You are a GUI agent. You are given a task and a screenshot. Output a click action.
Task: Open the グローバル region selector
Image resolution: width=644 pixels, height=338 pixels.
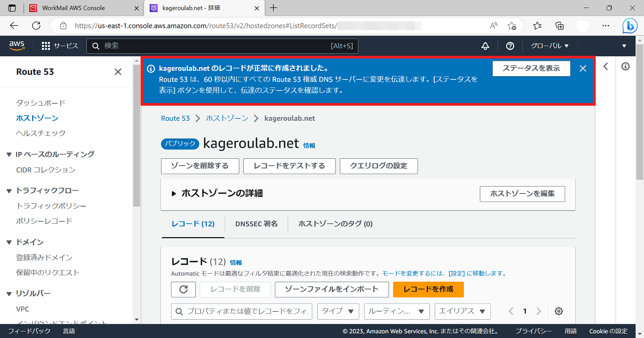tap(550, 46)
